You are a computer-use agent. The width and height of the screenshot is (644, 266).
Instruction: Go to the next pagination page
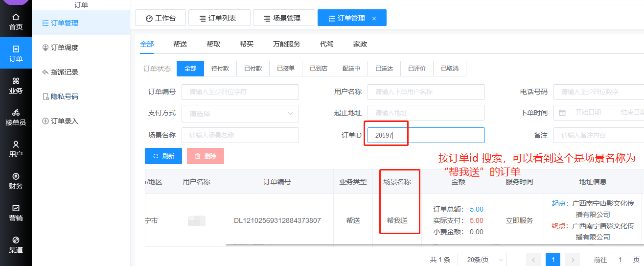573,260
